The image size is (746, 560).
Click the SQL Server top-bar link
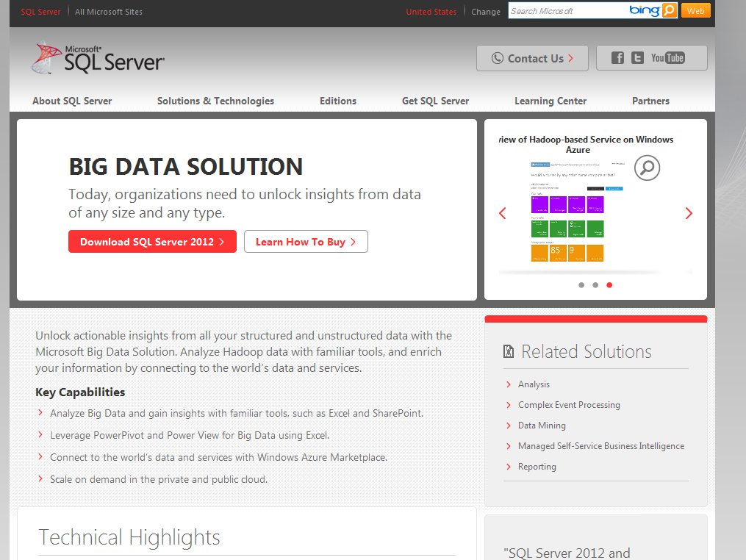click(x=40, y=12)
